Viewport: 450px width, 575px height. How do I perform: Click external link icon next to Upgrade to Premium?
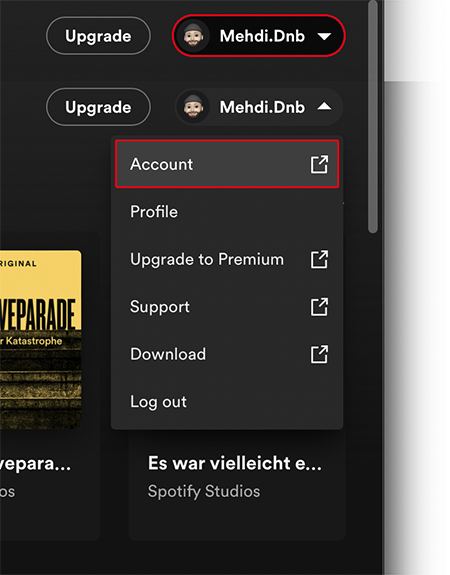pos(319,260)
